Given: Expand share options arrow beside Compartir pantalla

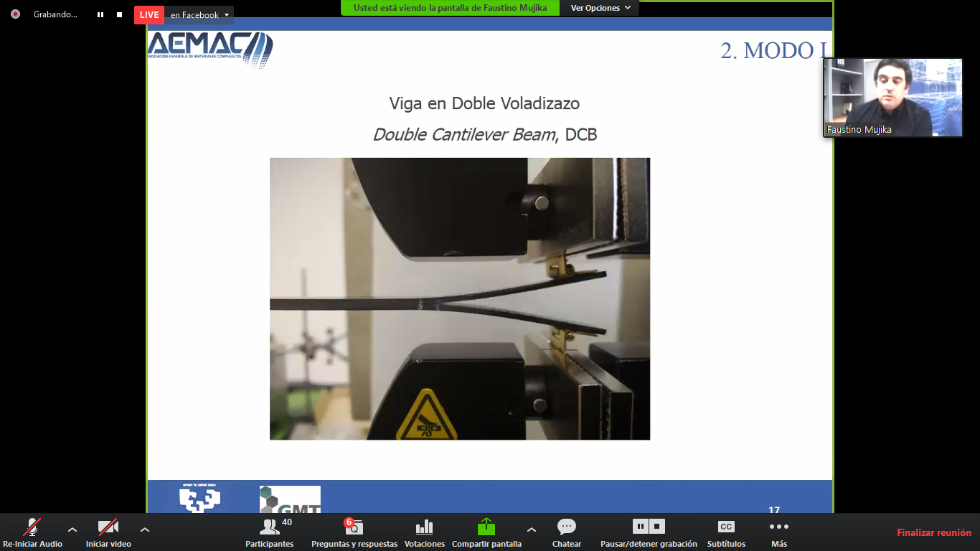Looking at the screenshot, I should 531,530.
